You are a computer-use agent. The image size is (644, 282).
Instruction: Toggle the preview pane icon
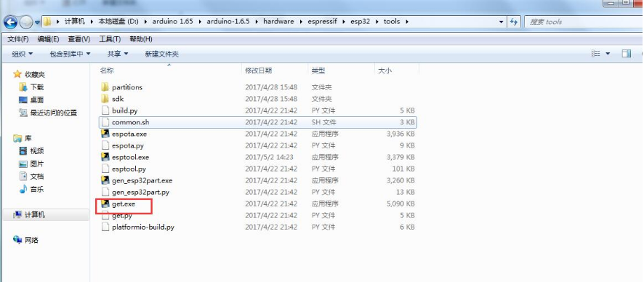[627, 53]
